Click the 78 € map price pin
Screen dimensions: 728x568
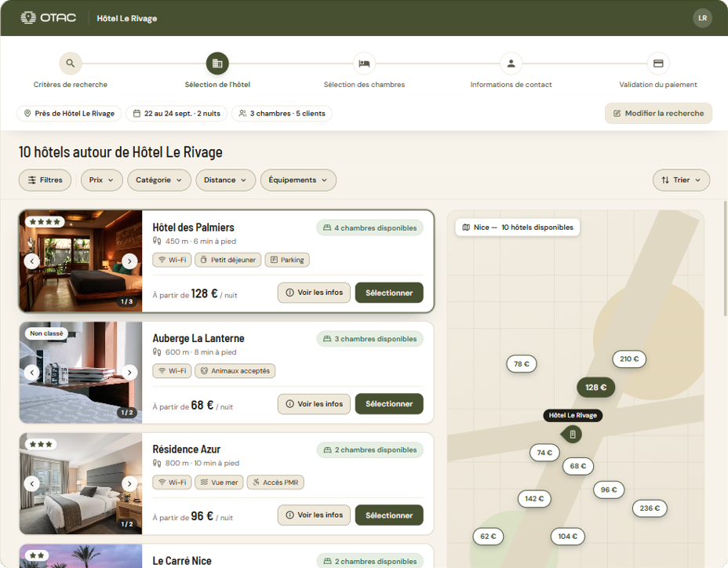[x=522, y=364]
